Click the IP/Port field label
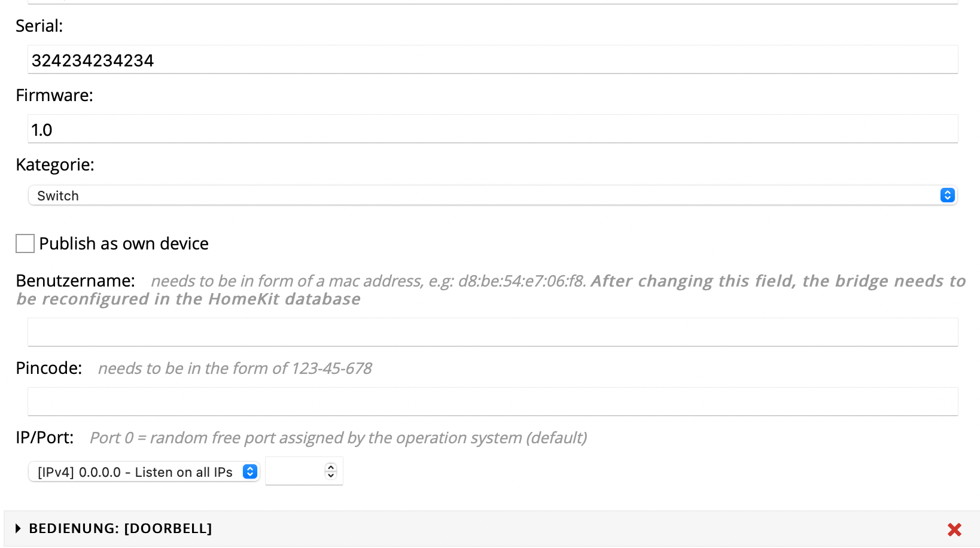This screenshot has width=980, height=548. [x=45, y=437]
